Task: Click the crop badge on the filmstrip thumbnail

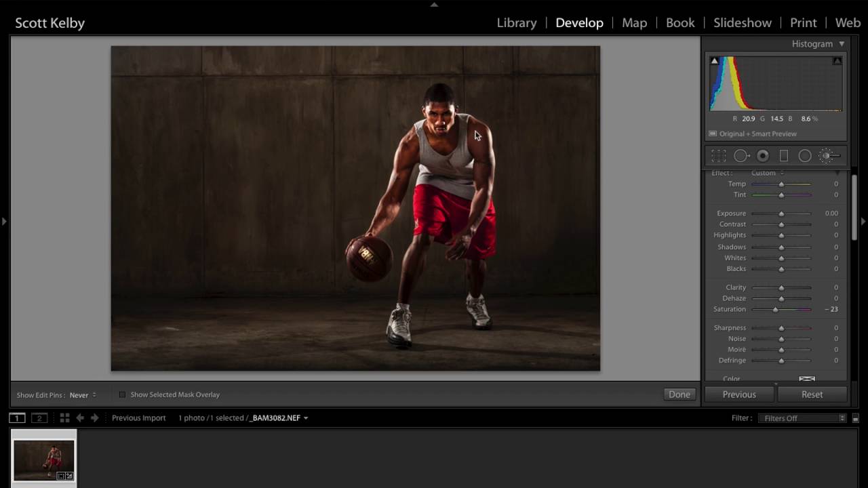Action: click(x=61, y=476)
